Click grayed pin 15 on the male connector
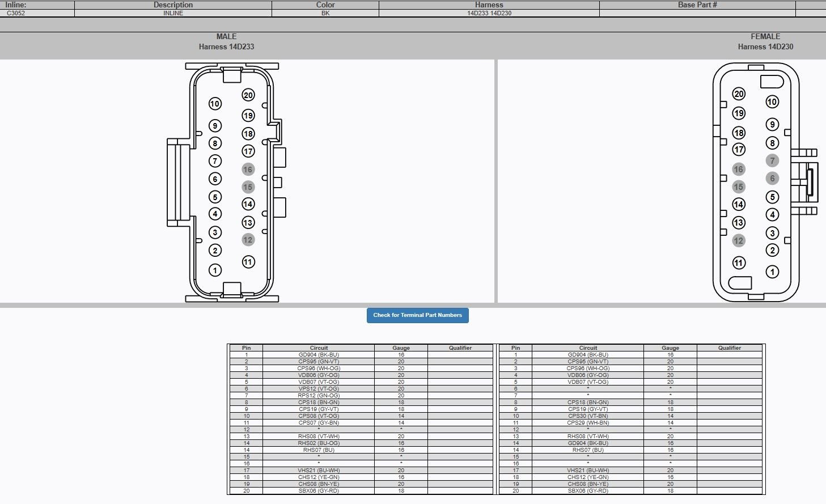The width and height of the screenshot is (826, 504). click(x=247, y=186)
